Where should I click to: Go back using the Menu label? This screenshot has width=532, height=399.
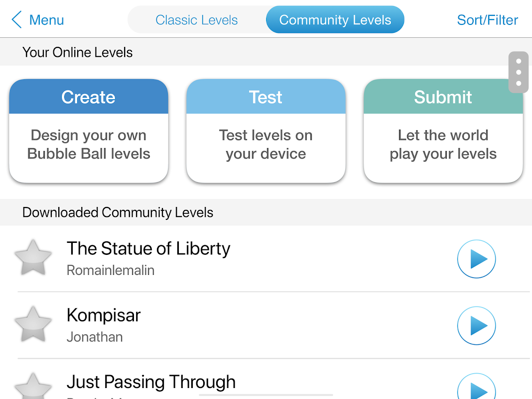pos(46,20)
